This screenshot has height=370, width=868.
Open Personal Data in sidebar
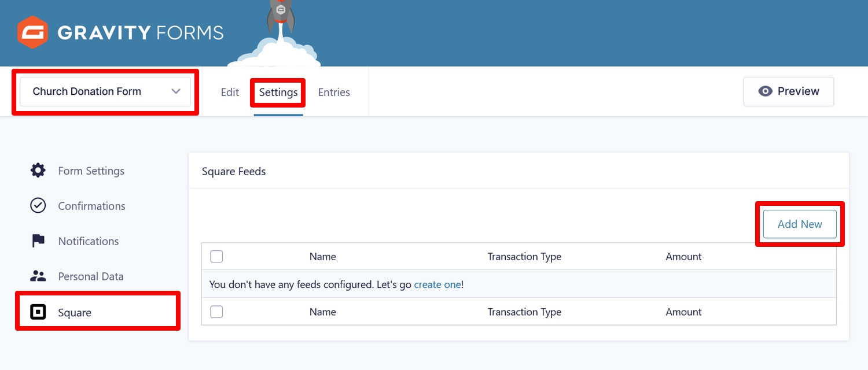(x=91, y=276)
